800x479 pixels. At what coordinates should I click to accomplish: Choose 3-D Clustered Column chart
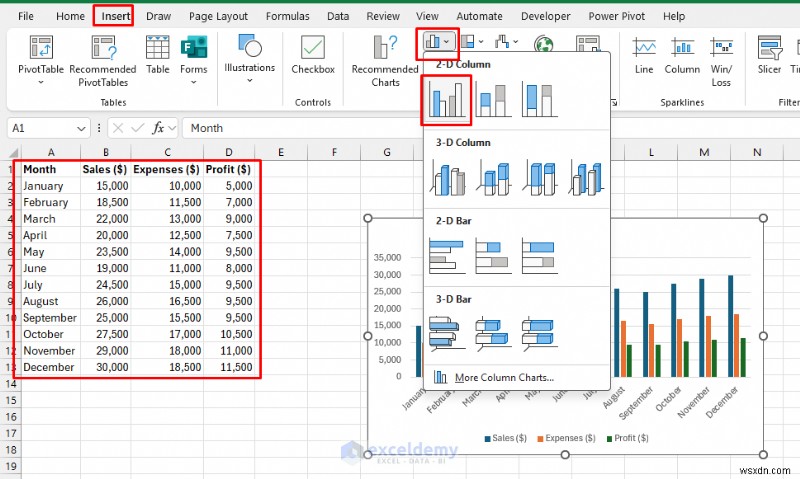(447, 178)
